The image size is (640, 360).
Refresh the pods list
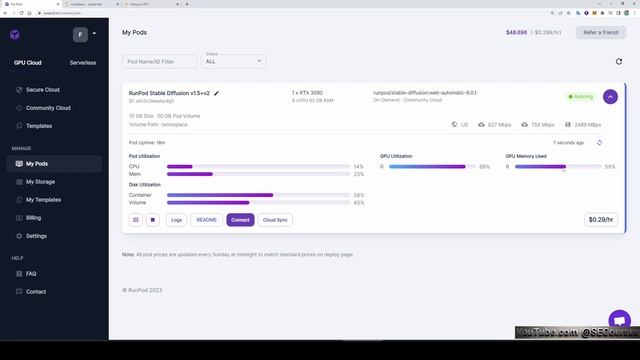click(619, 62)
